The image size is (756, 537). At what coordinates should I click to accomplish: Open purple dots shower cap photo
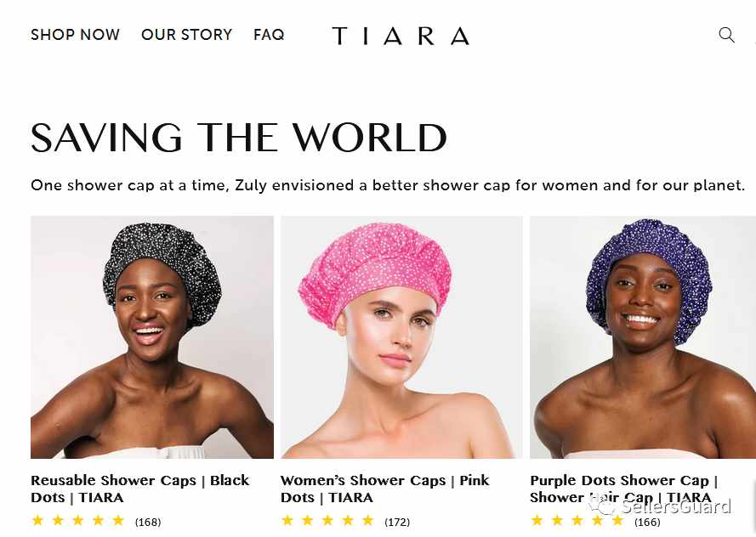pyautogui.click(x=643, y=337)
